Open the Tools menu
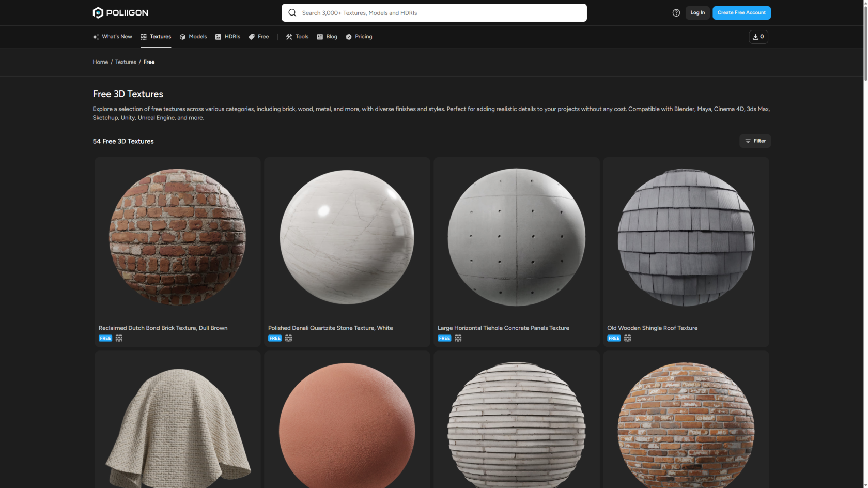 coord(297,37)
